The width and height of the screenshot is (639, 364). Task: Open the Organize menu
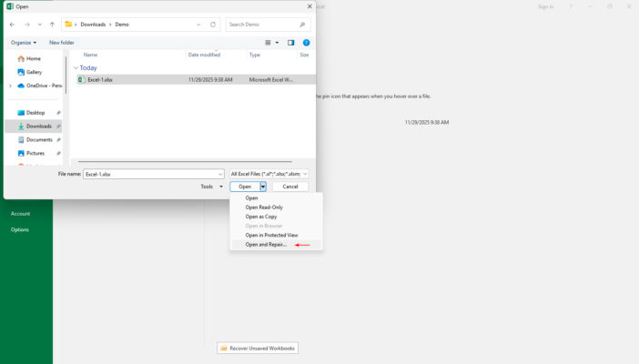click(x=24, y=43)
